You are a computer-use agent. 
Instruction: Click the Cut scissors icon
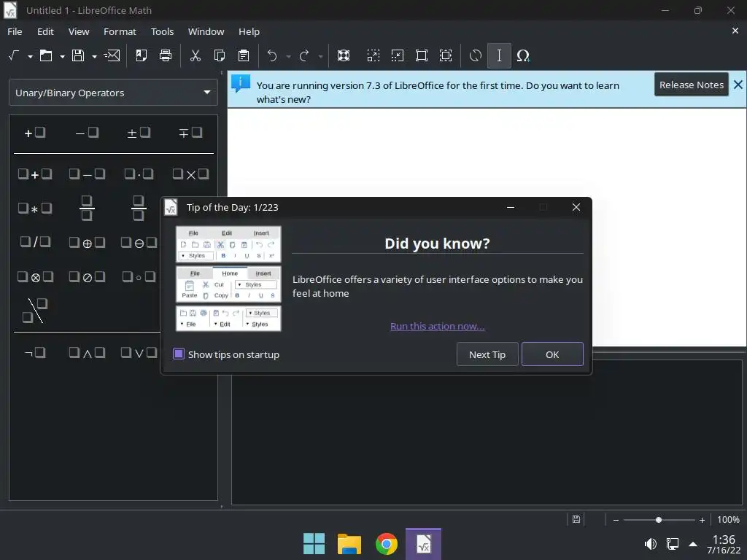point(196,55)
